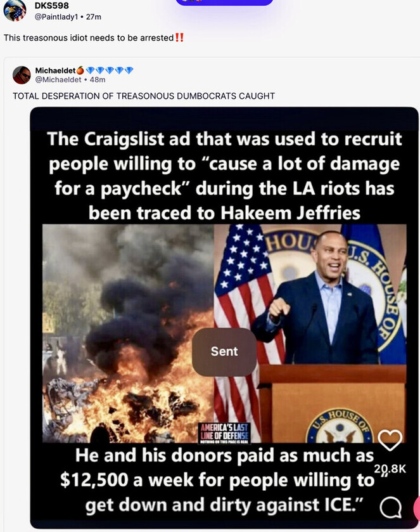Click the 27m post timestamp
Viewport: 420px width, 532px height.
(93, 16)
